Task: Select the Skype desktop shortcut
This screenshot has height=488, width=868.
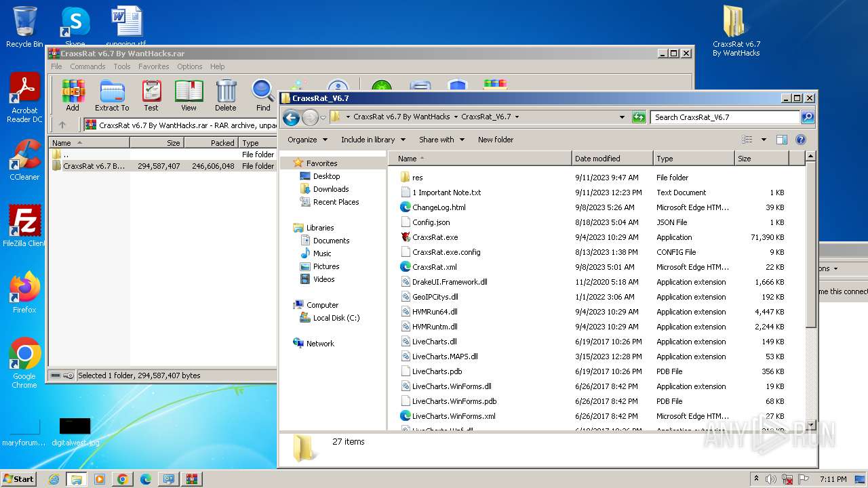Action: point(75,26)
